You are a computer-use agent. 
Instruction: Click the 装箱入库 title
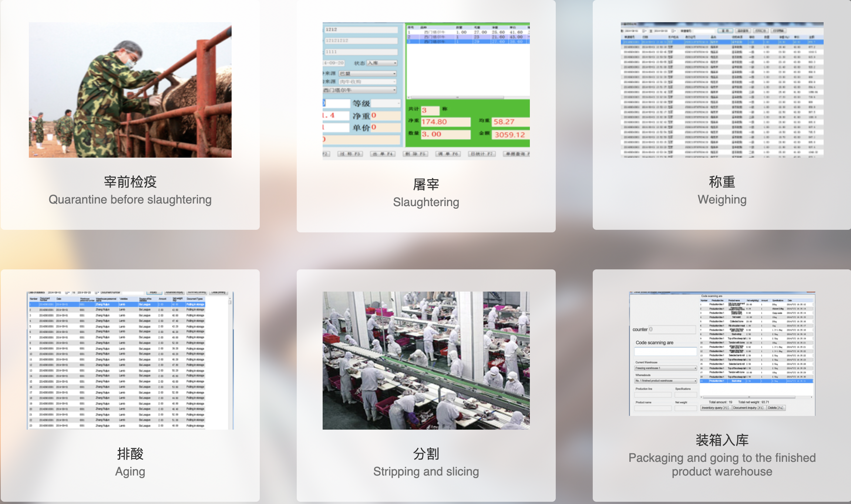722,440
